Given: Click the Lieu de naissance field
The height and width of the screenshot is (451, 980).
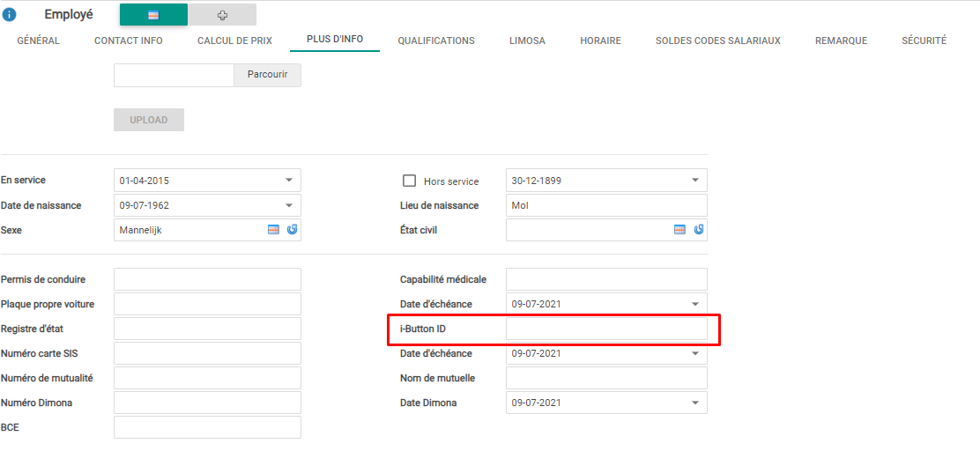Looking at the screenshot, I should click(x=606, y=205).
